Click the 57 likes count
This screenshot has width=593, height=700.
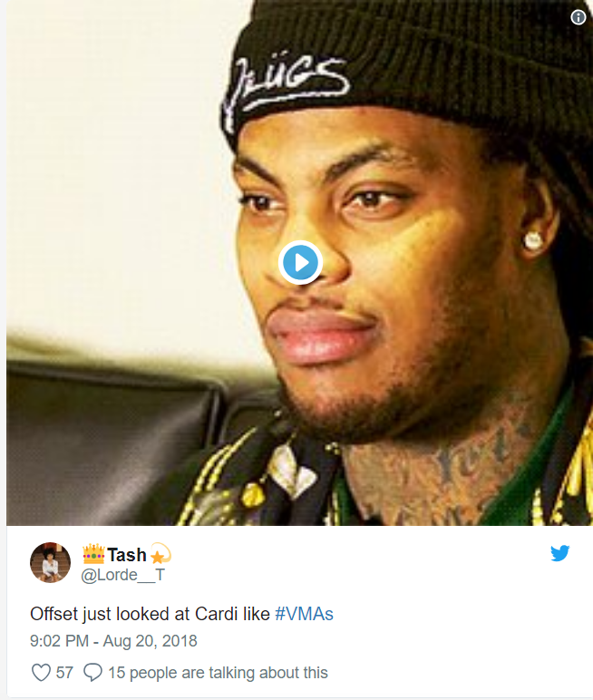coord(64,672)
